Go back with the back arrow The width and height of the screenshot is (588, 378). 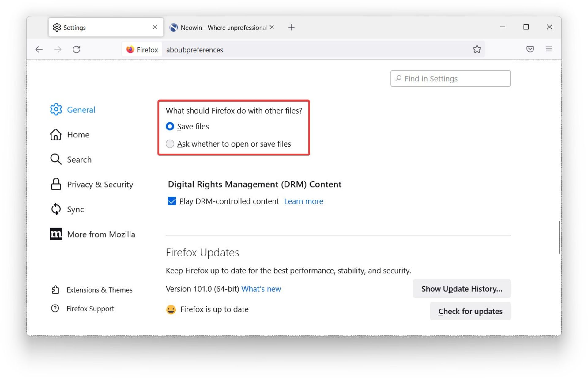pos(39,49)
